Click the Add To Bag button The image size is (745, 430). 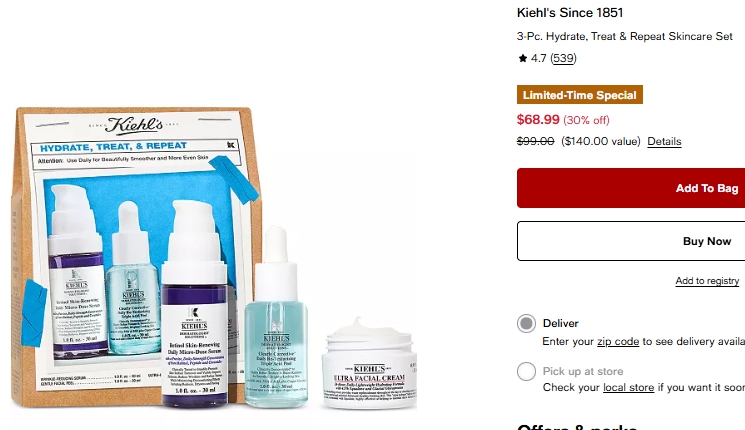click(x=631, y=188)
